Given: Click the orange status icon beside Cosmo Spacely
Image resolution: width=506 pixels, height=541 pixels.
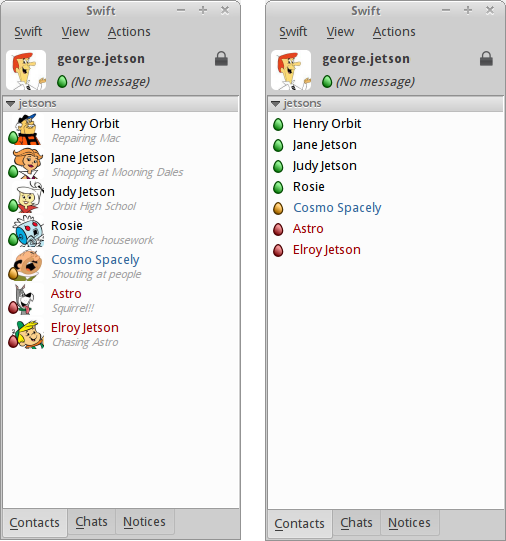Looking at the screenshot, I should coord(278,208).
